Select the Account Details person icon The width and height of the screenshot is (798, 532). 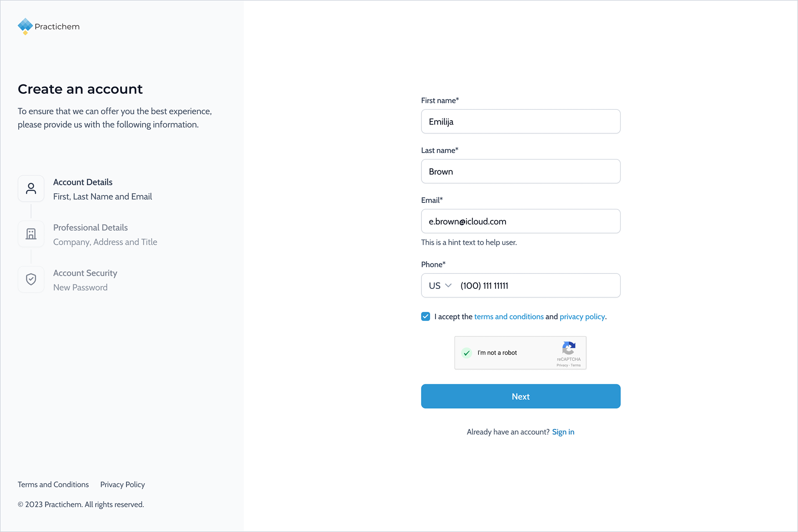pos(31,188)
